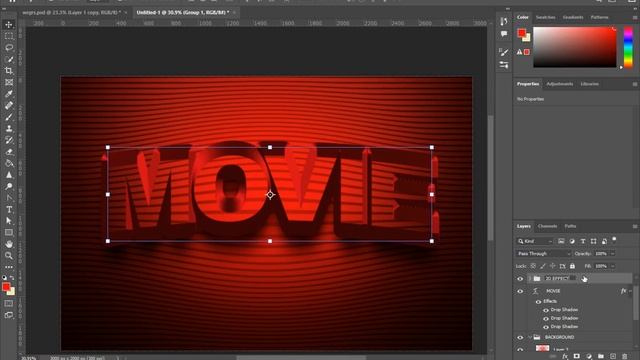Hide the 3D EFFECT group
640x360 pixels.
(520, 279)
